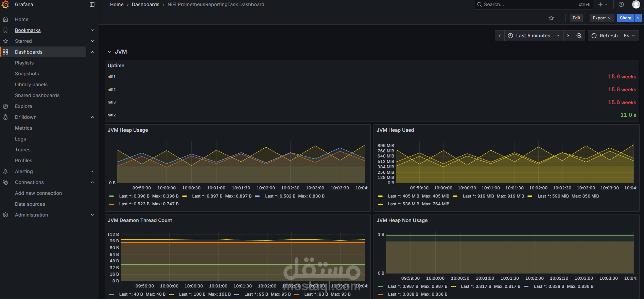Screen dimensions: 644x299
Task: Open Playlists in sidebar
Action: tap(24, 63)
